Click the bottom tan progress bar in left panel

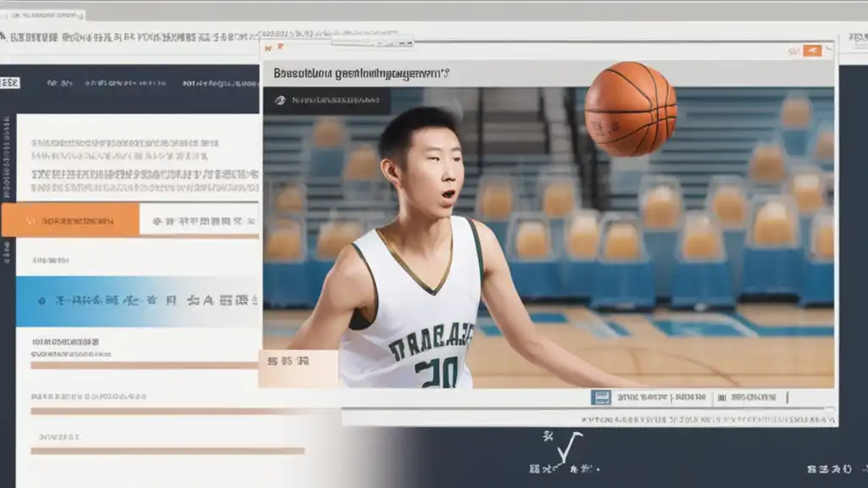(x=167, y=451)
